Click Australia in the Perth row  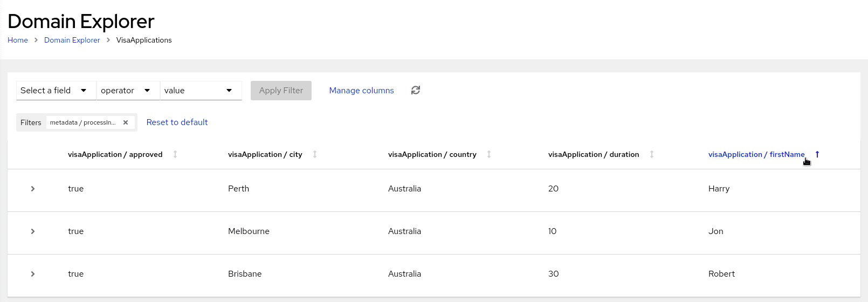404,189
